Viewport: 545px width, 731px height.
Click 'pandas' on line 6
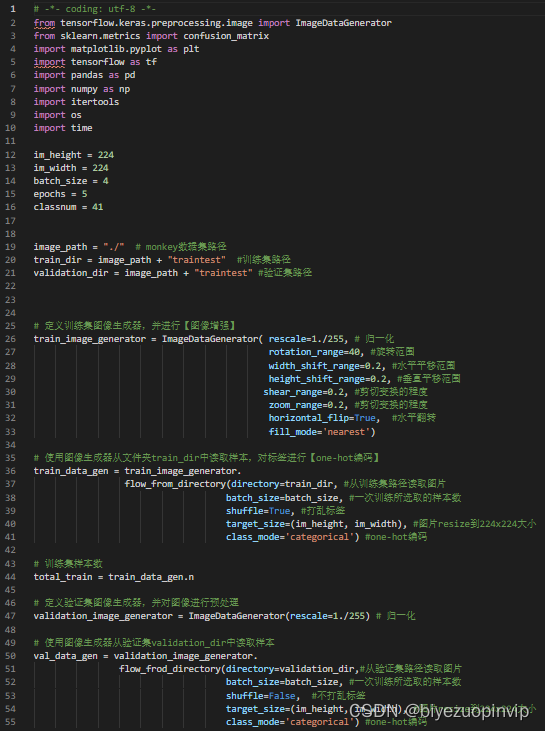pos(87,75)
